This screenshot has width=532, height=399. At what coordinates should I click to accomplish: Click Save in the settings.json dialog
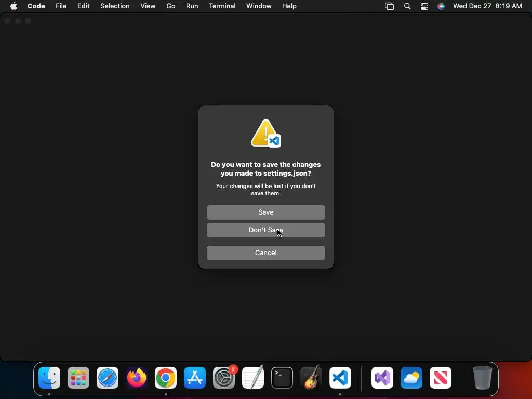click(x=265, y=212)
